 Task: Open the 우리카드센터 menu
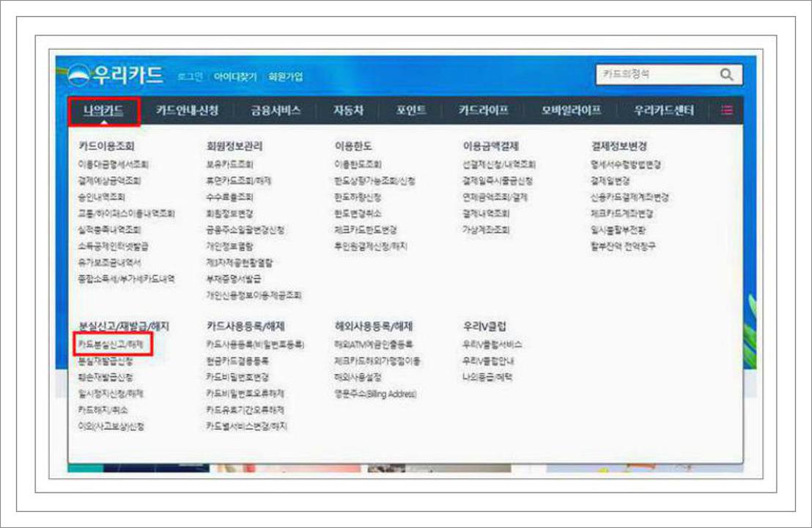(664, 111)
